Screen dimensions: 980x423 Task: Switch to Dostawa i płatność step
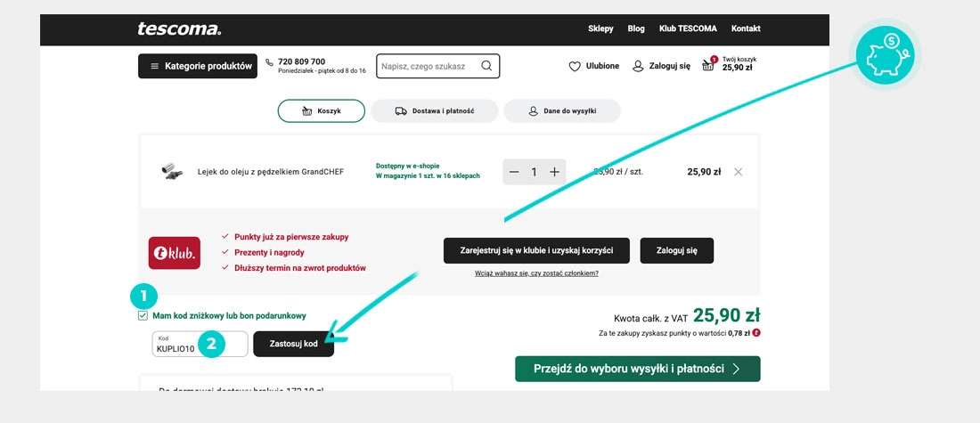[433, 111]
